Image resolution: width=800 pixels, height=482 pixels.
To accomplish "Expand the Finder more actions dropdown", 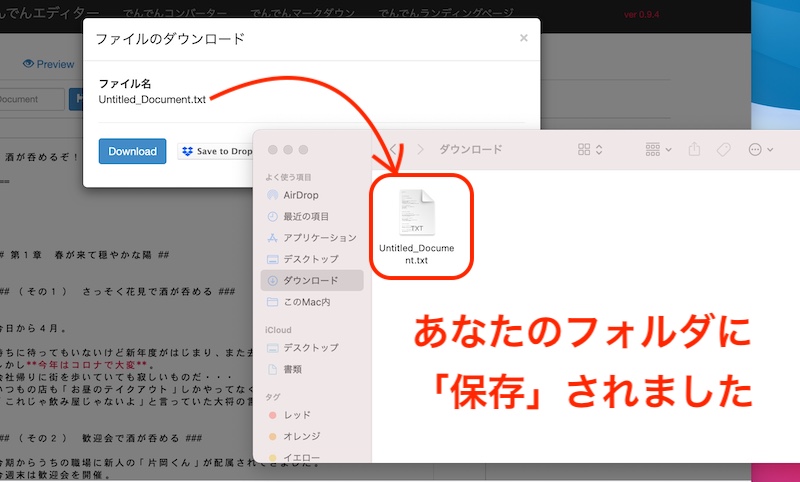I will 760,149.
